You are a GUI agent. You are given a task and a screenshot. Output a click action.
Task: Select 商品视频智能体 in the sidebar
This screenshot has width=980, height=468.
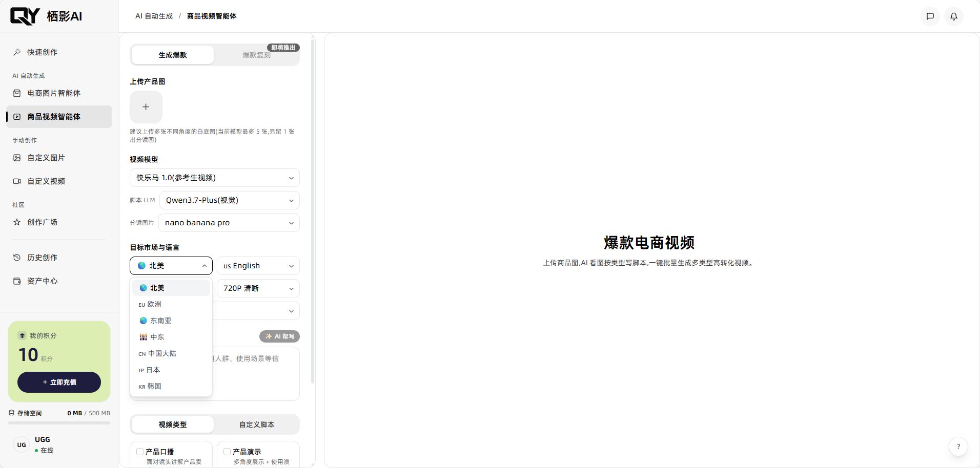59,117
